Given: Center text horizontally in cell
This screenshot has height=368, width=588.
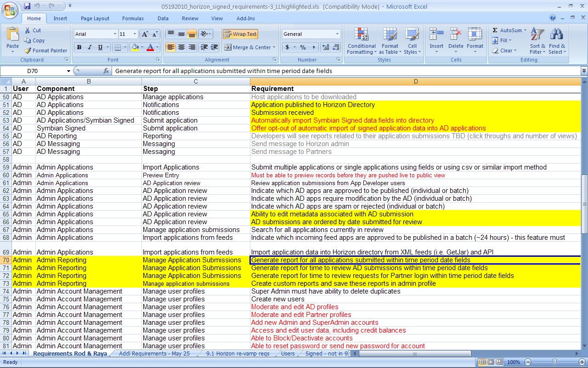Looking at the screenshot, I should 181,47.
